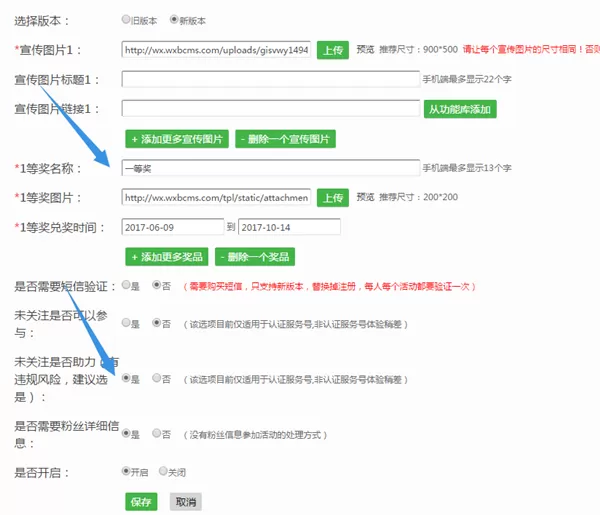The width and height of the screenshot is (600, 515).
Task: Click - 删除一个奖品 button
Action: pos(254,257)
